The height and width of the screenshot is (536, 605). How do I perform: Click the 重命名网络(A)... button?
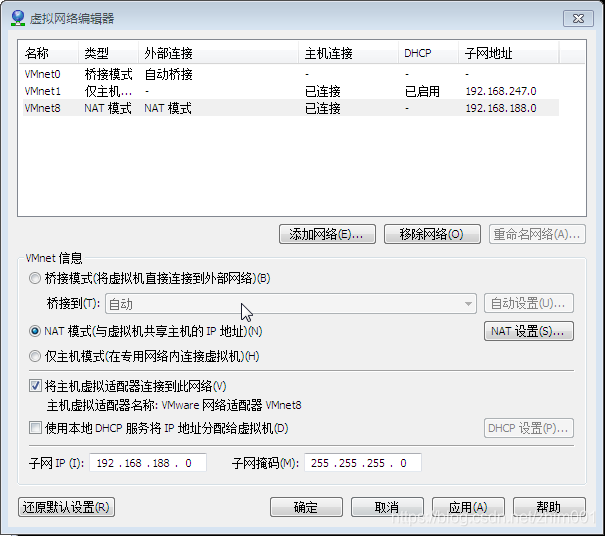(x=537, y=234)
